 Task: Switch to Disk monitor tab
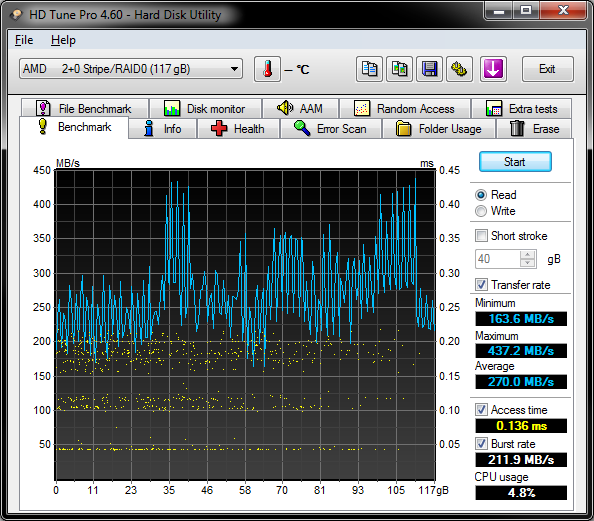[x=205, y=109]
